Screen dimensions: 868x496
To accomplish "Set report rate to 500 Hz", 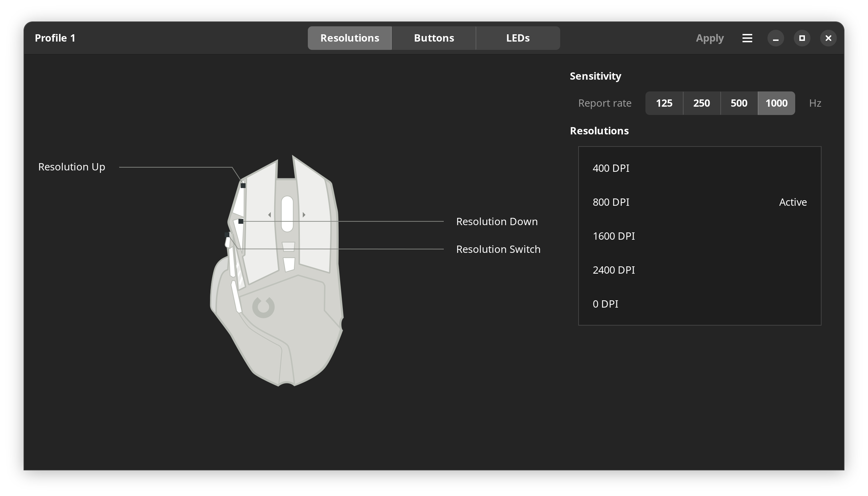I will (x=739, y=103).
